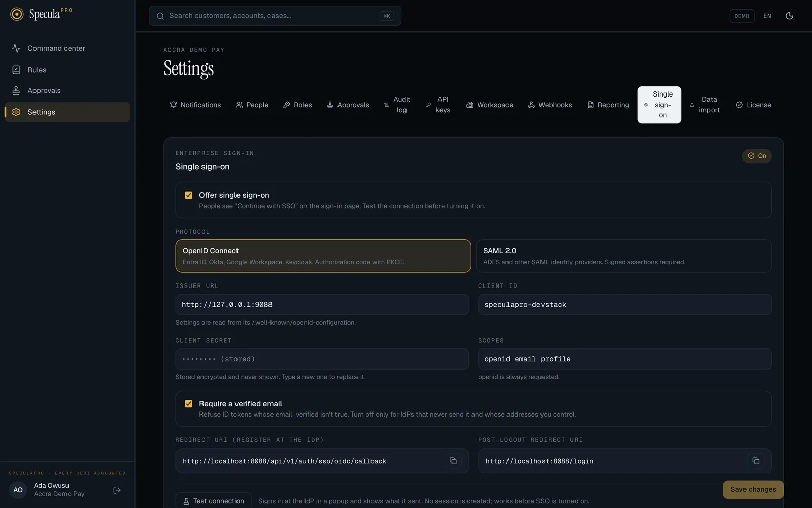Toggle Require a verified email checkbox
Image resolution: width=812 pixels, height=508 pixels.
[189, 404]
